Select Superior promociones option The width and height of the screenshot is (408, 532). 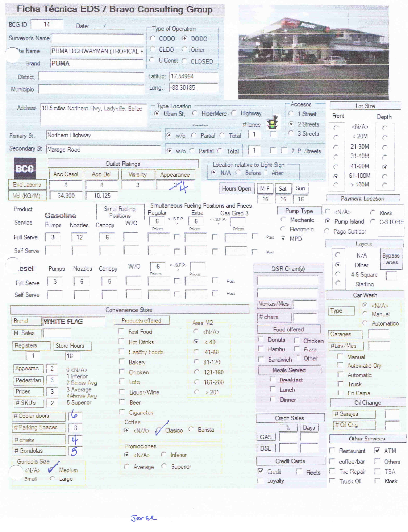click(164, 466)
